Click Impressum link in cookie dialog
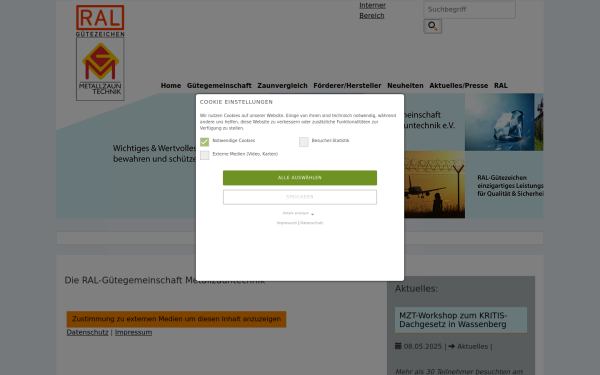Image resolution: width=600 pixels, height=375 pixels. pos(287,223)
